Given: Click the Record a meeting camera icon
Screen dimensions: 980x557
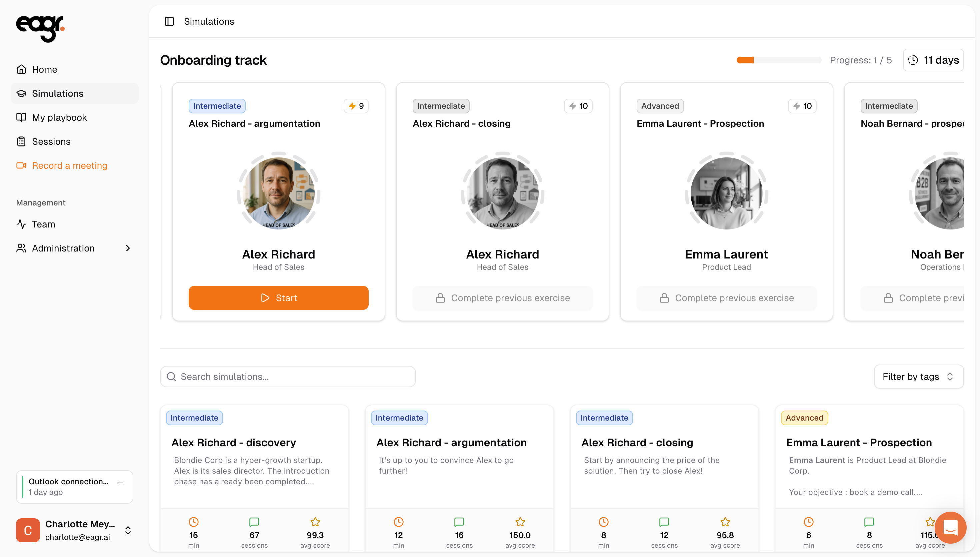Looking at the screenshot, I should click(21, 165).
